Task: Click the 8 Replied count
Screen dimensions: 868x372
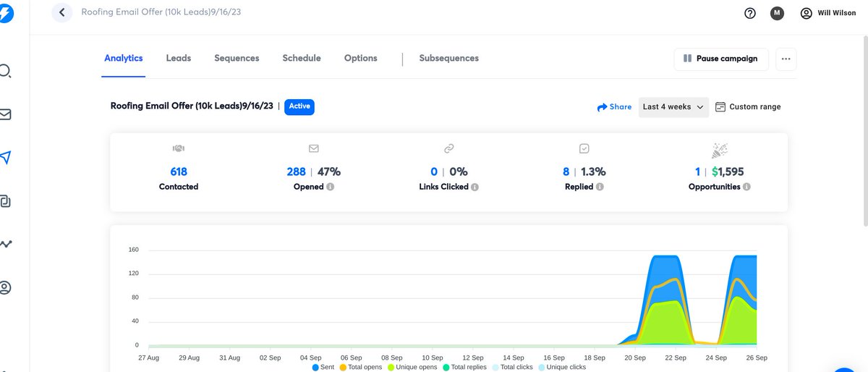Action: [x=566, y=172]
